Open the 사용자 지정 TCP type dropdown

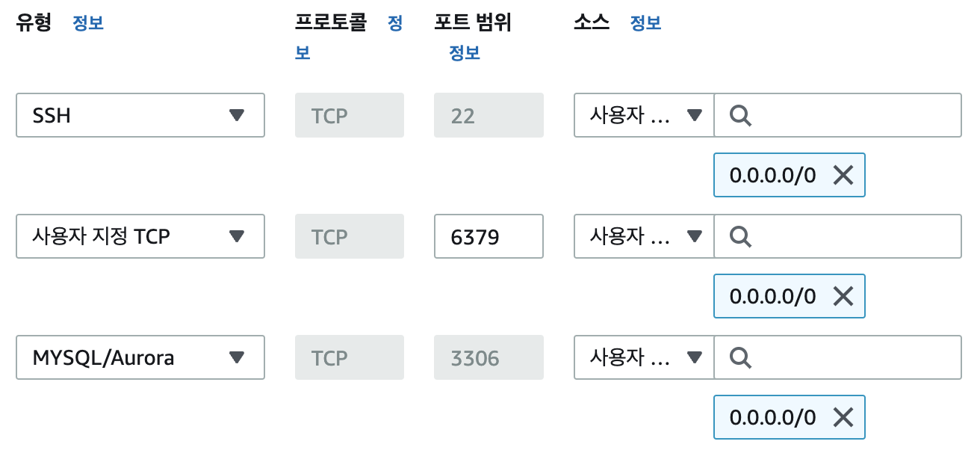pyautogui.click(x=140, y=236)
